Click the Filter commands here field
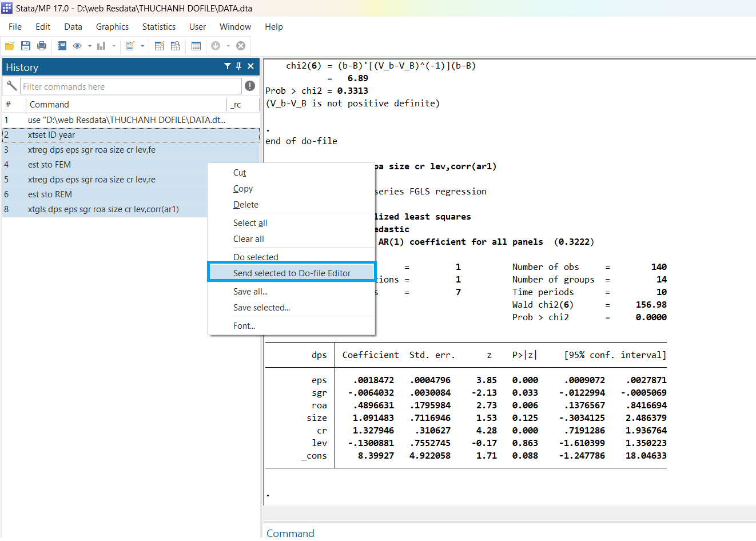The height and width of the screenshot is (541, 756). point(130,87)
